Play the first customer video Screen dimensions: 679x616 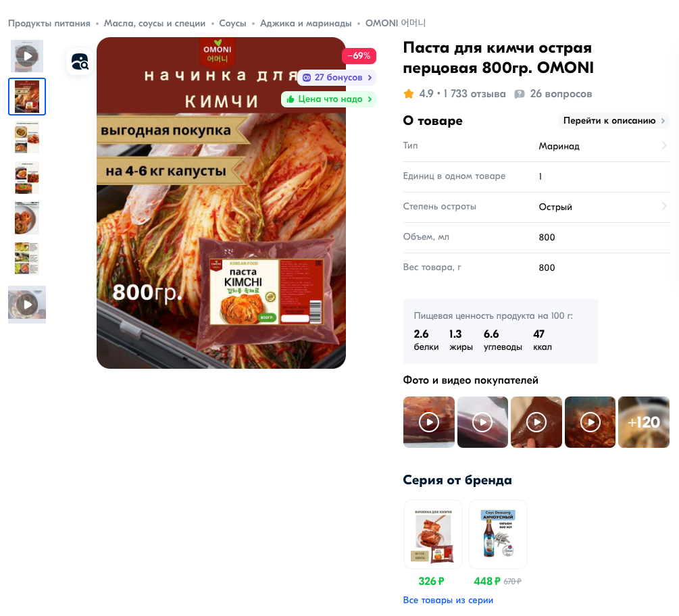click(x=429, y=422)
